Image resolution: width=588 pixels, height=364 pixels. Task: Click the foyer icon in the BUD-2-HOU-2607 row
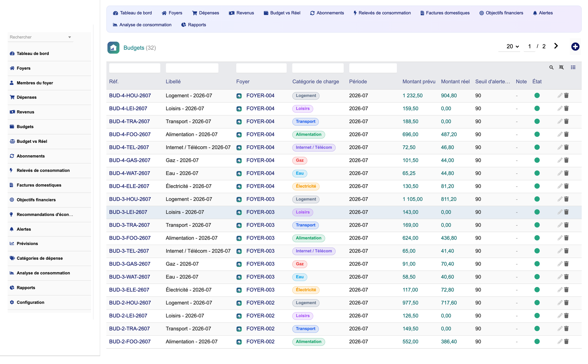click(239, 303)
